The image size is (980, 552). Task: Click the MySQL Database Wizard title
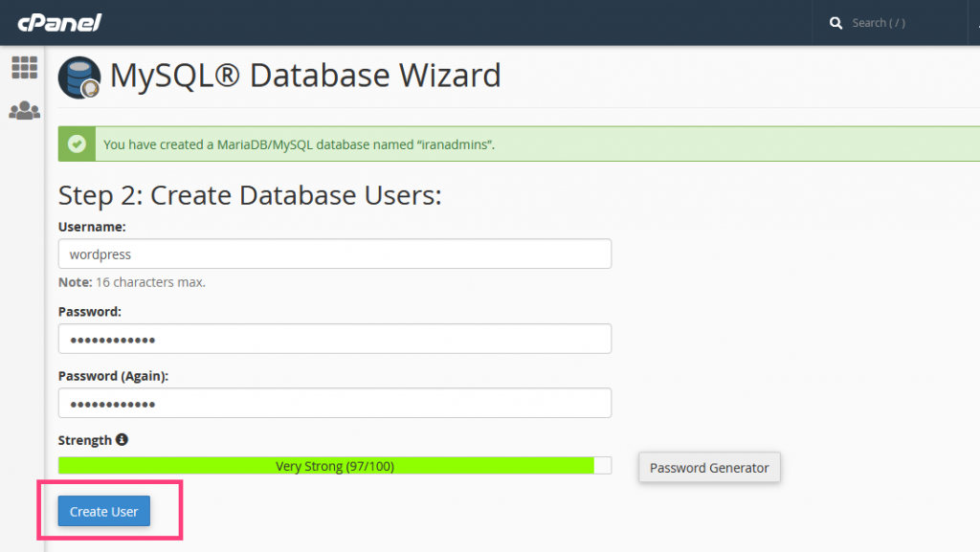(x=305, y=76)
